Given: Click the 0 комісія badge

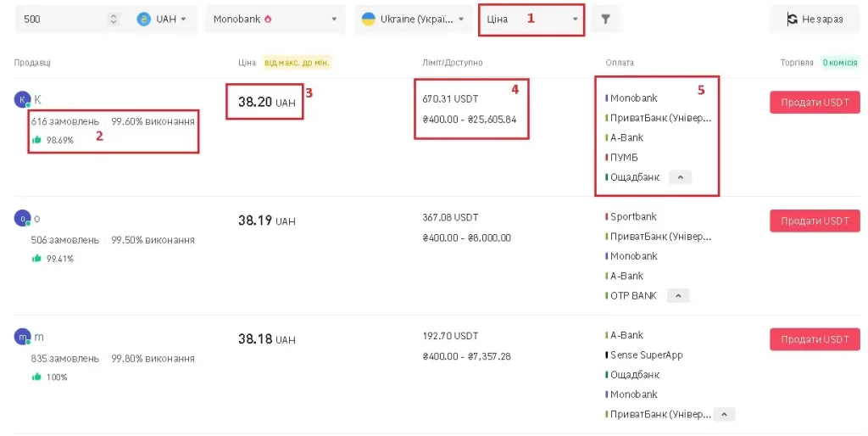Looking at the screenshot, I should pos(840,63).
